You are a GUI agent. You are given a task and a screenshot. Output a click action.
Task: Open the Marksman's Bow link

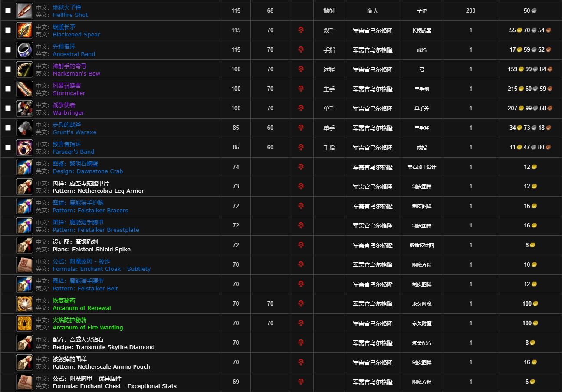[76, 73]
